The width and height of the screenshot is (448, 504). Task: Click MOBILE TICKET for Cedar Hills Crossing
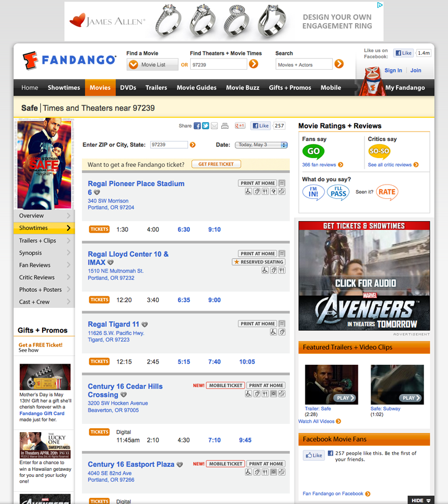[226, 385]
